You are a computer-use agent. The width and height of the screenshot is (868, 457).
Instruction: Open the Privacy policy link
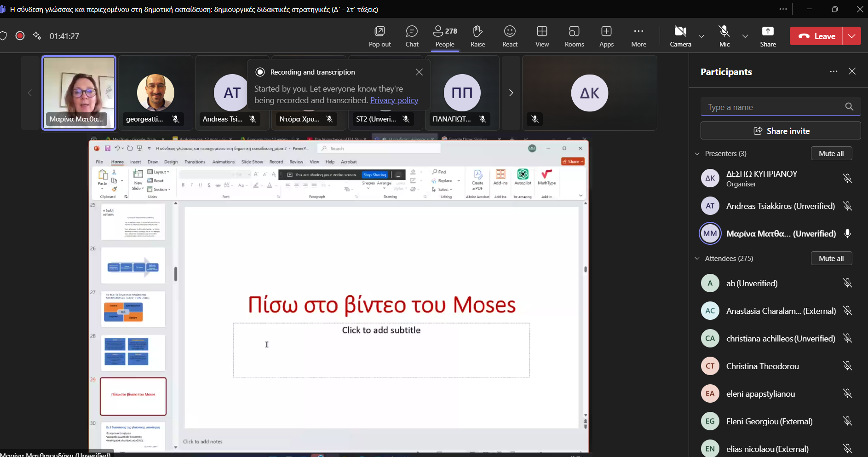coord(394,100)
